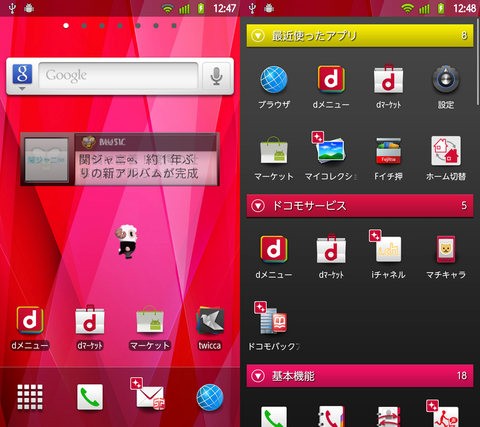Screen dimensions: 480x427
Task: Launch Fイチ押 Fujitsu app
Action: pyautogui.click(x=388, y=159)
